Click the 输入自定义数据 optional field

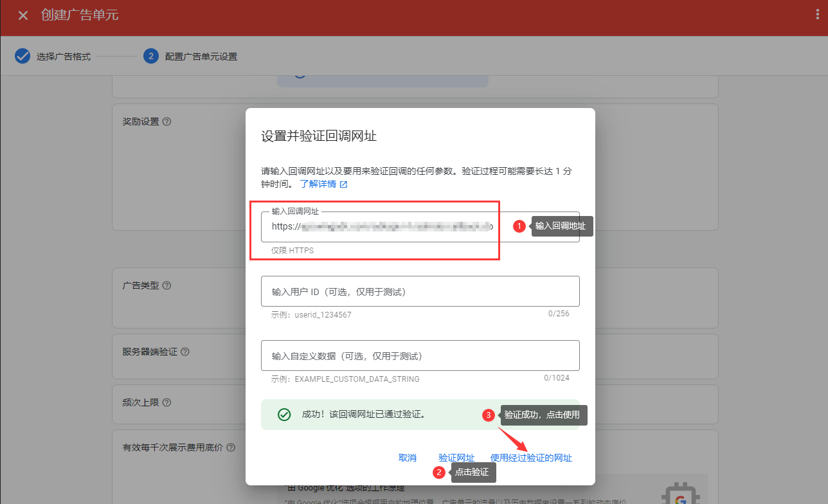click(x=420, y=355)
